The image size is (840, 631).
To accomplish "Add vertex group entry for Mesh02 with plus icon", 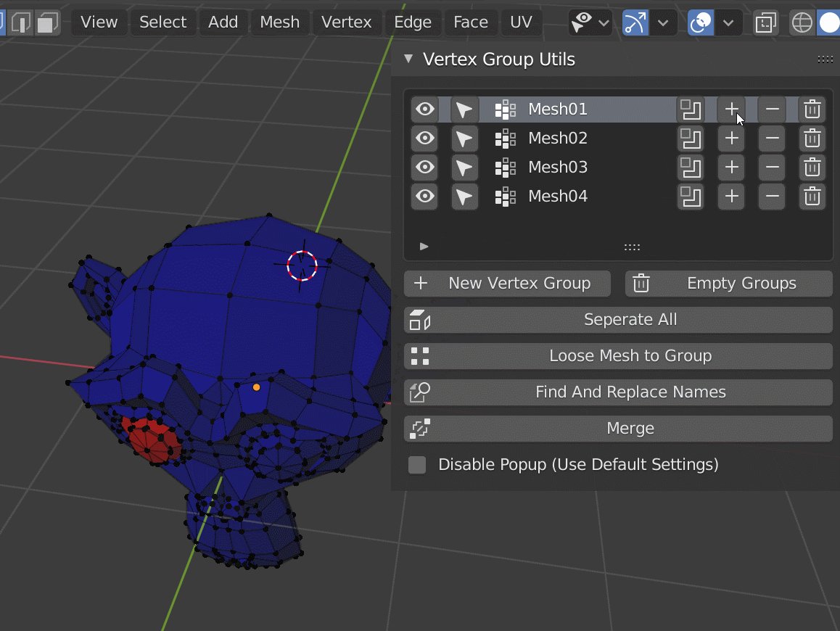I will tap(731, 138).
